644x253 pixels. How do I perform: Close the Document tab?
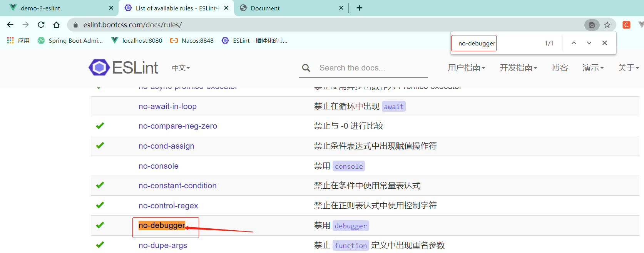[341, 8]
